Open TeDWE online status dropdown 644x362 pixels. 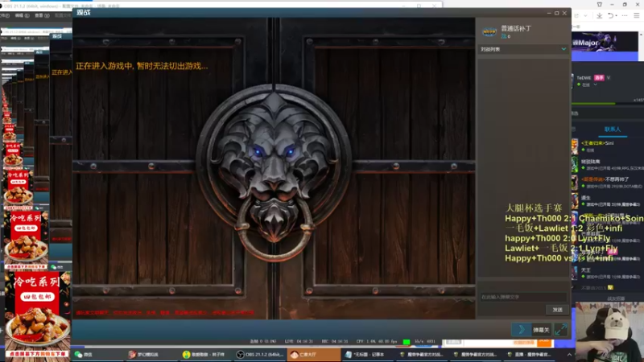[595, 84]
